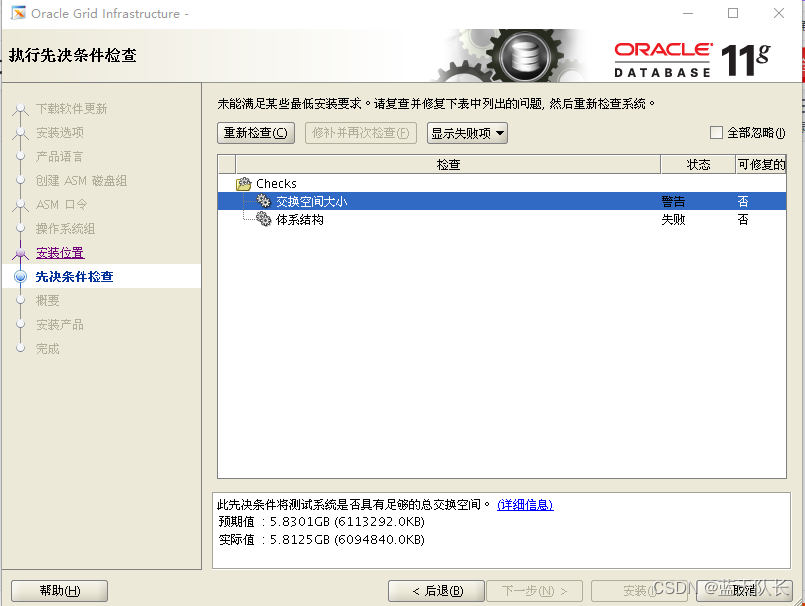The image size is (805, 606).
Task: Open the 详细信息 link
Action: point(525,505)
